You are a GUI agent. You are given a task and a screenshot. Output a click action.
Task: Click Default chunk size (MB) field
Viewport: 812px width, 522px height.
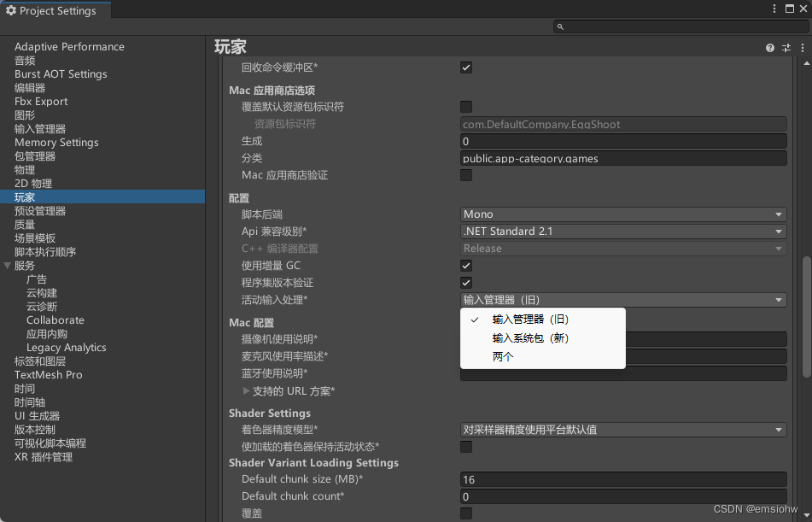coord(623,480)
